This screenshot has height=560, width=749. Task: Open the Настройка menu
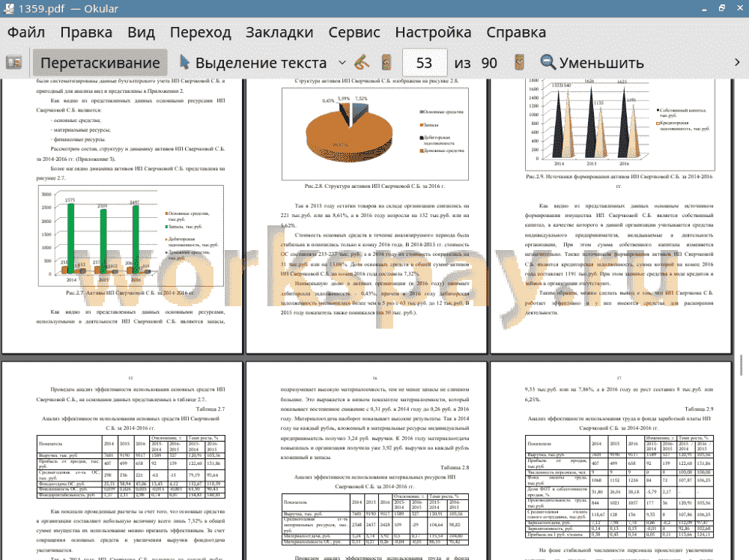tap(433, 32)
